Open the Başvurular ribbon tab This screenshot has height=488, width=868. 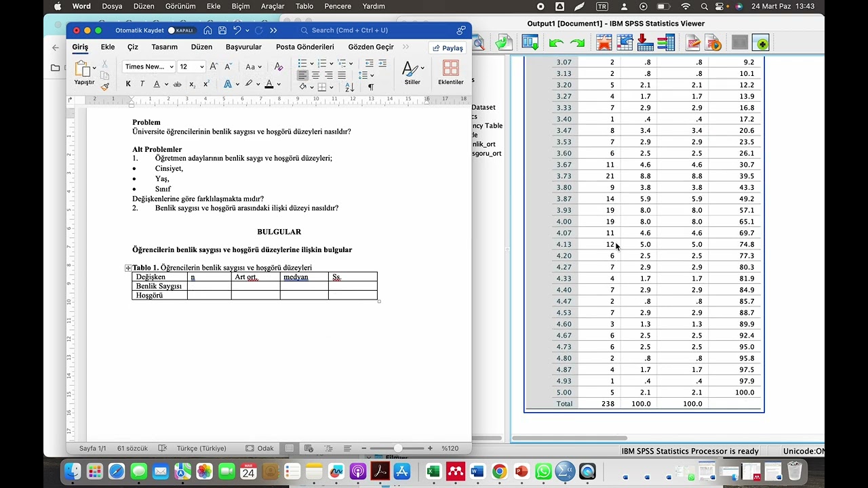pyautogui.click(x=243, y=47)
